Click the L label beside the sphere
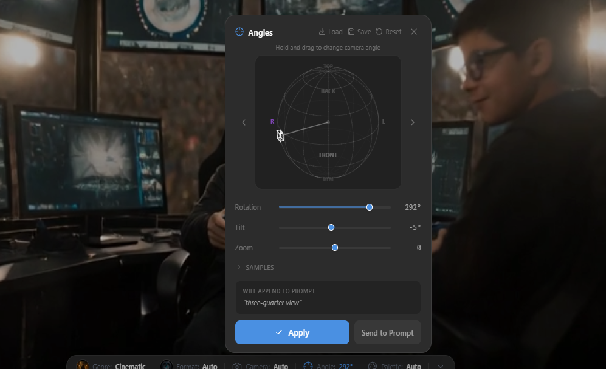Image resolution: width=606 pixels, height=369 pixels. pos(383,122)
